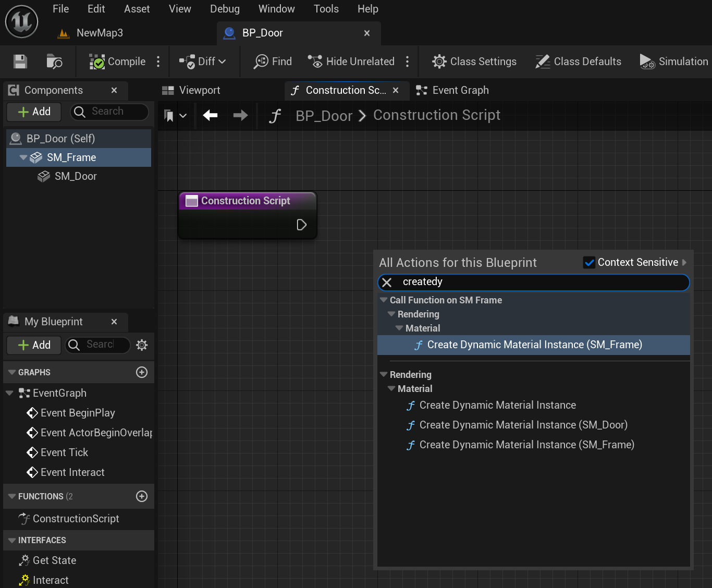Open the File menu
The width and height of the screenshot is (712, 588).
tap(60, 9)
